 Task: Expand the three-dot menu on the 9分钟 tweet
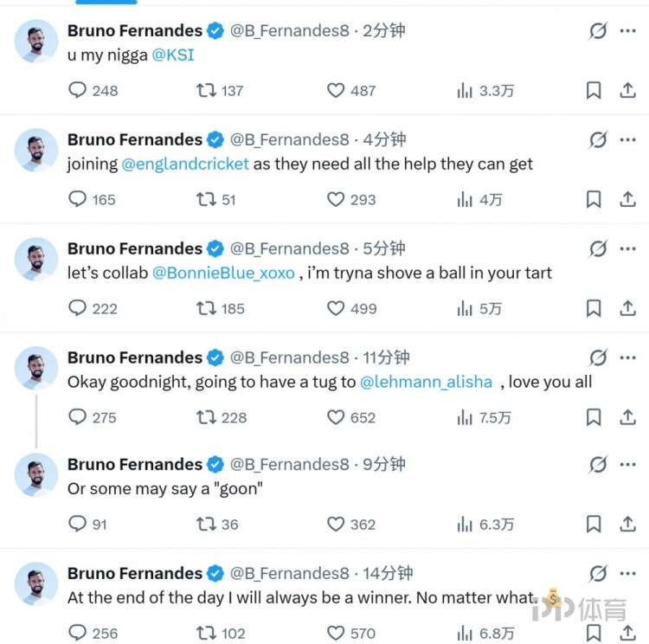[627, 465]
